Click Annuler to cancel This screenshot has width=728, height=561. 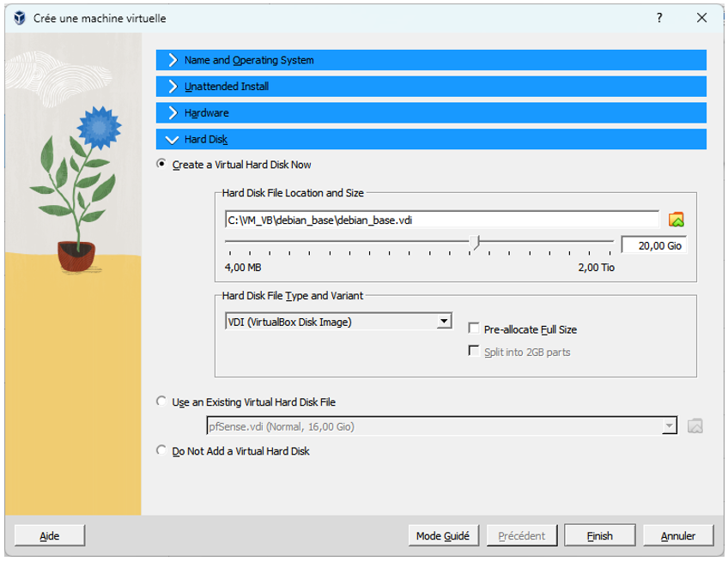coord(678,535)
